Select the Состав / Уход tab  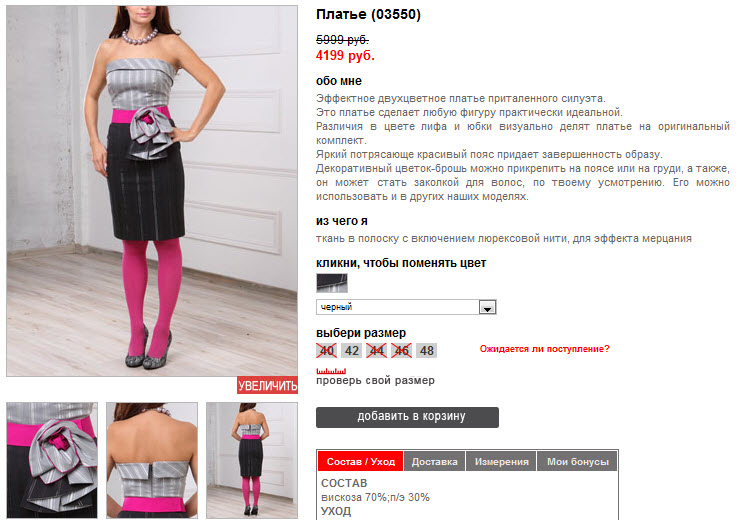pos(361,462)
